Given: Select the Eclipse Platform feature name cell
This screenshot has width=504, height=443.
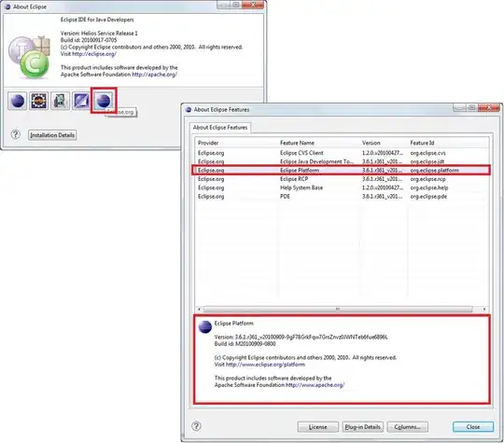Looking at the screenshot, I should tap(300, 171).
